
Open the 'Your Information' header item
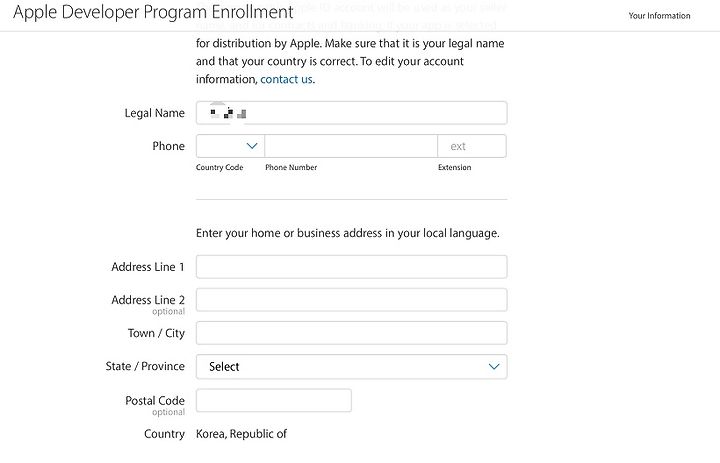tap(659, 16)
